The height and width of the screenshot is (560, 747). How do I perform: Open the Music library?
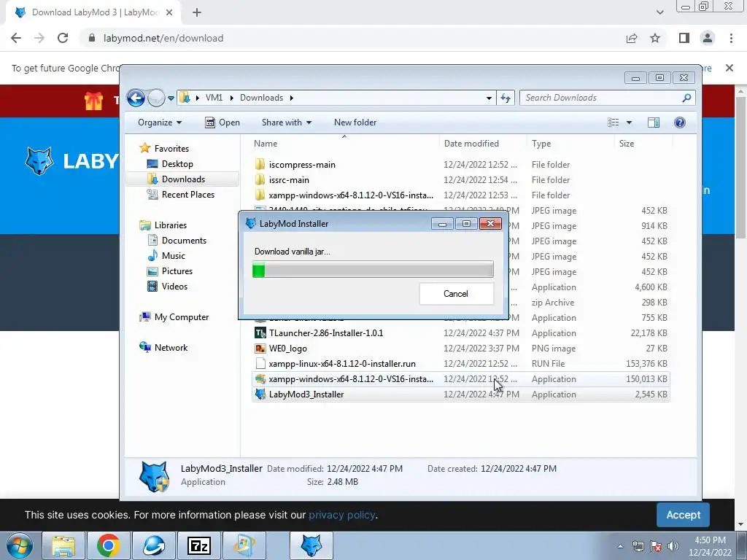166,256
